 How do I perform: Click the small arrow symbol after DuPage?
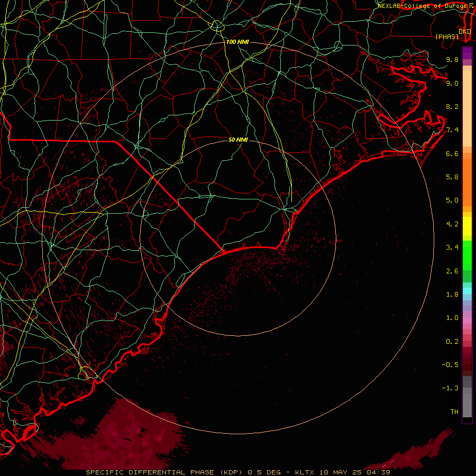[471, 6]
